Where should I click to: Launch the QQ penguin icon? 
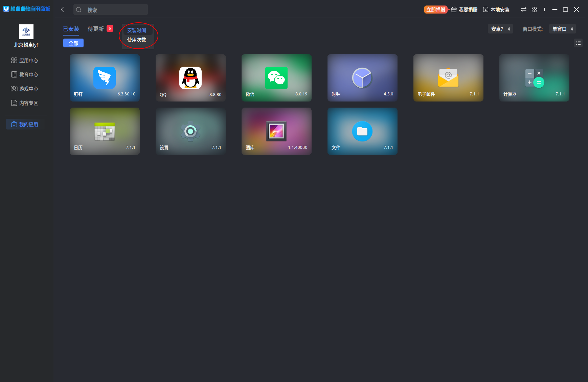click(x=190, y=78)
